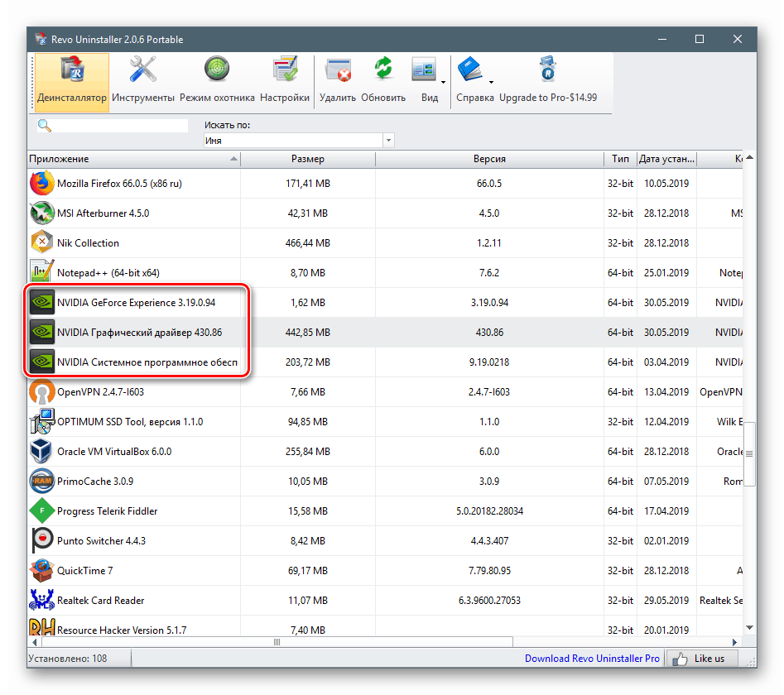
Task: Open the Искать по Имя combo box
Action: coord(299,141)
